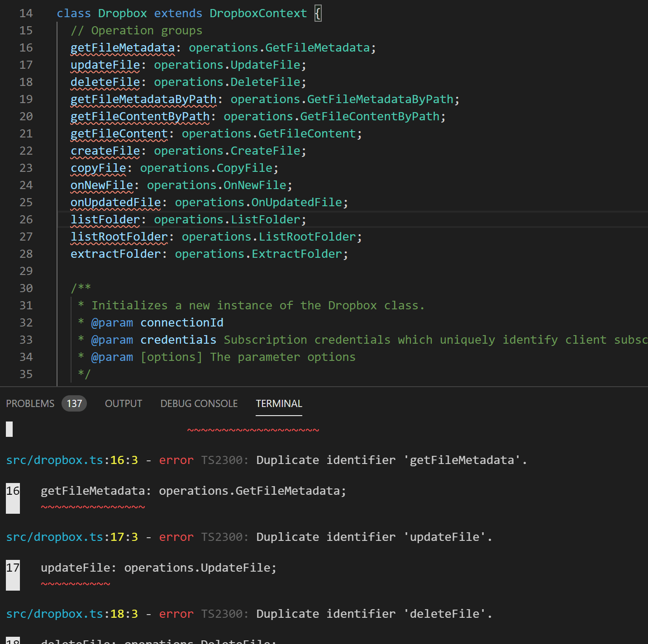Viewport: 648px width, 644px height.
Task: Click the deleteFile property on line 18
Action: pyautogui.click(x=105, y=82)
